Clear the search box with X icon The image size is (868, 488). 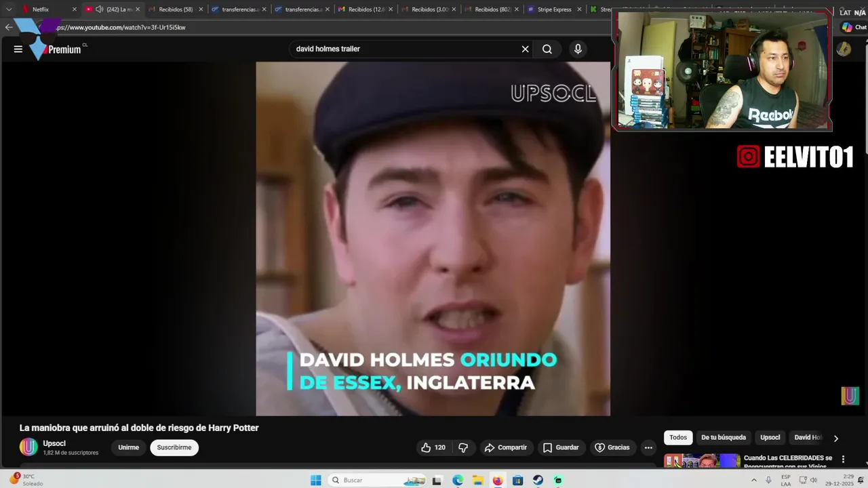525,49
